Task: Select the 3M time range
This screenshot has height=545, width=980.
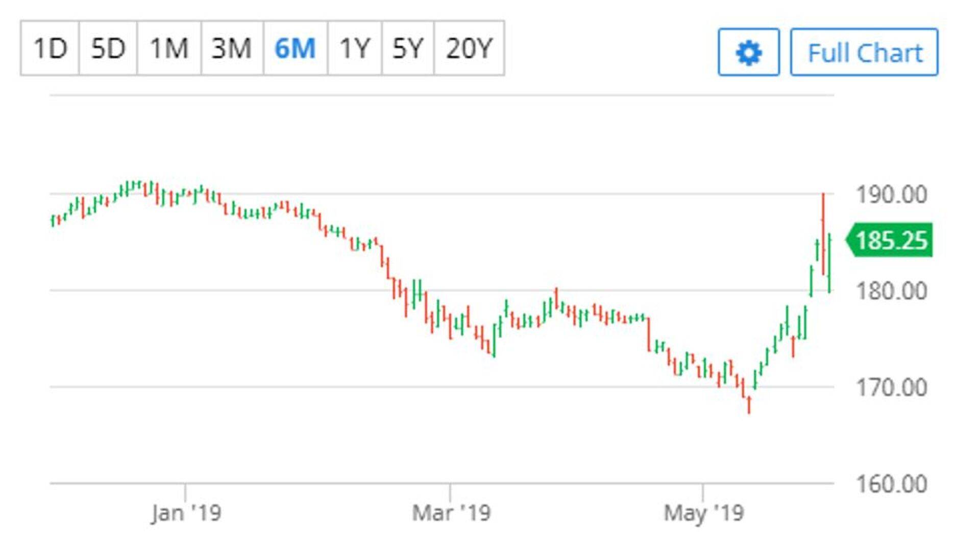Action: pos(232,49)
